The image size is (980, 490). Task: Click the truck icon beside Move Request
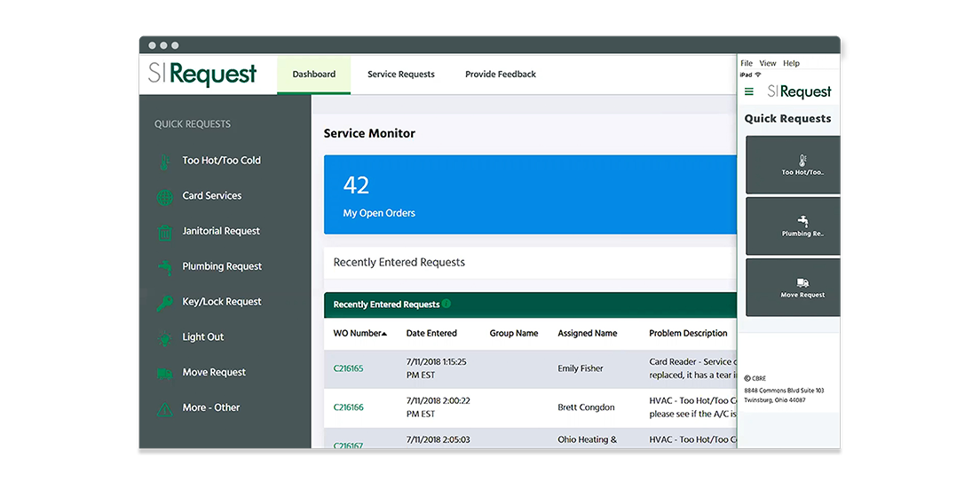(x=164, y=374)
